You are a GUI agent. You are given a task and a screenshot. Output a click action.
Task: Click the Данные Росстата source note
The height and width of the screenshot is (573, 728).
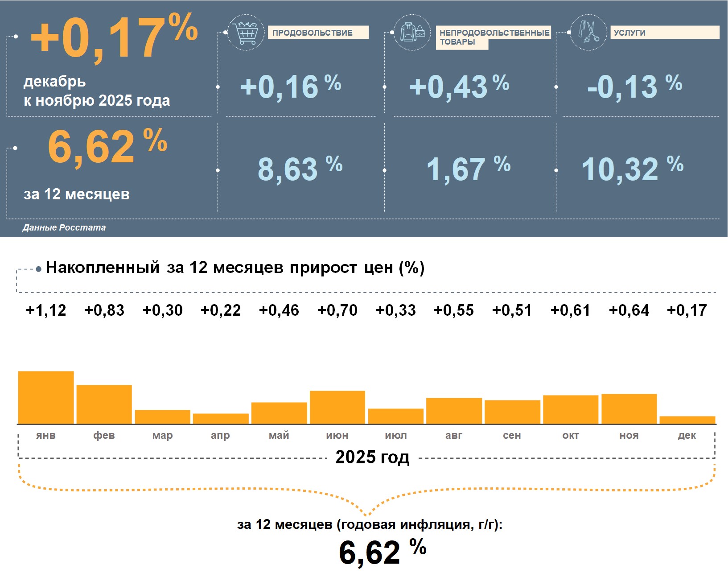pos(64,227)
